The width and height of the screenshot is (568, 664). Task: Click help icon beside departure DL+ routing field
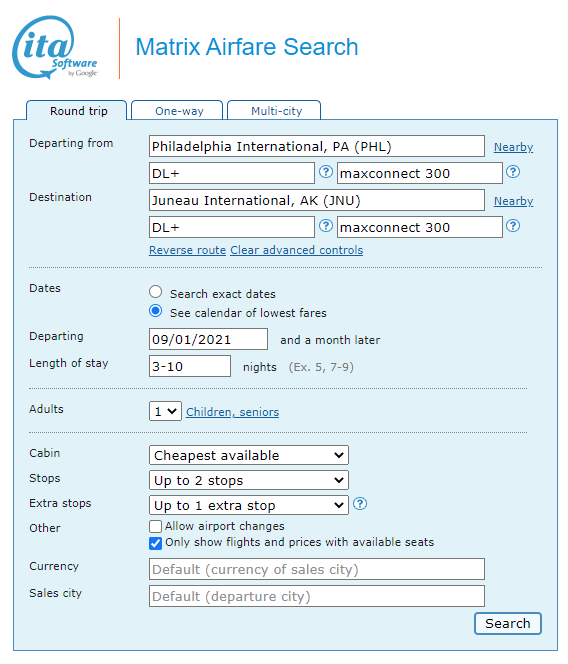325,172
